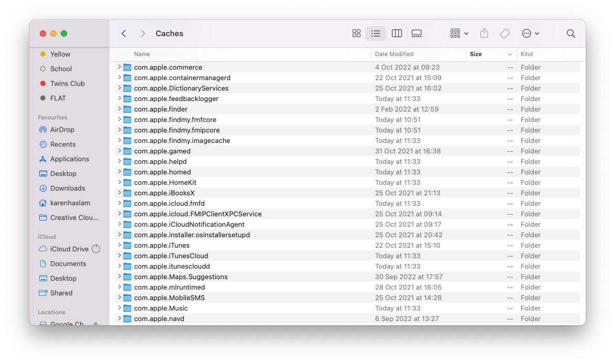Viewport: 615px width, 364px height.
Task: Select the com.apple.feedbacklogger row
Action: point(347,99)
